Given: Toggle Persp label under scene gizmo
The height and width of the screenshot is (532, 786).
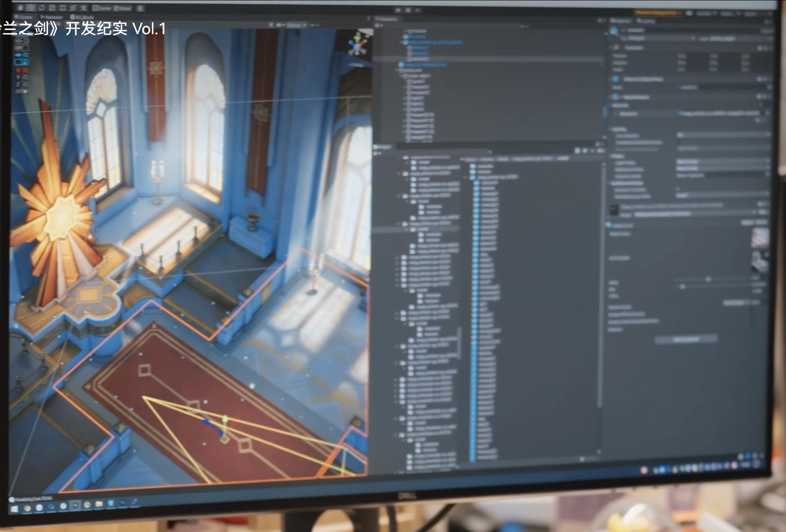Looking at the screenshot, I should [x=357, y=64].
